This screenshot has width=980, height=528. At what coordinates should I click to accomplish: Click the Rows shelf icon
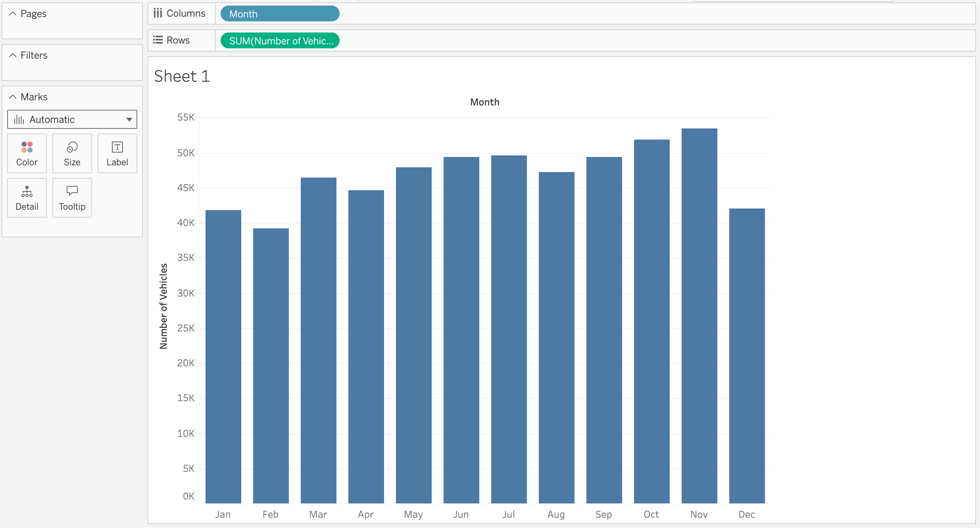pyautogui.click(x=158, y=40)
